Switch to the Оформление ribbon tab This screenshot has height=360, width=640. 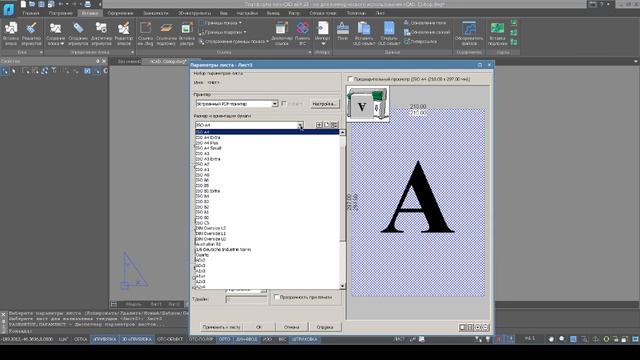point(120,13)
